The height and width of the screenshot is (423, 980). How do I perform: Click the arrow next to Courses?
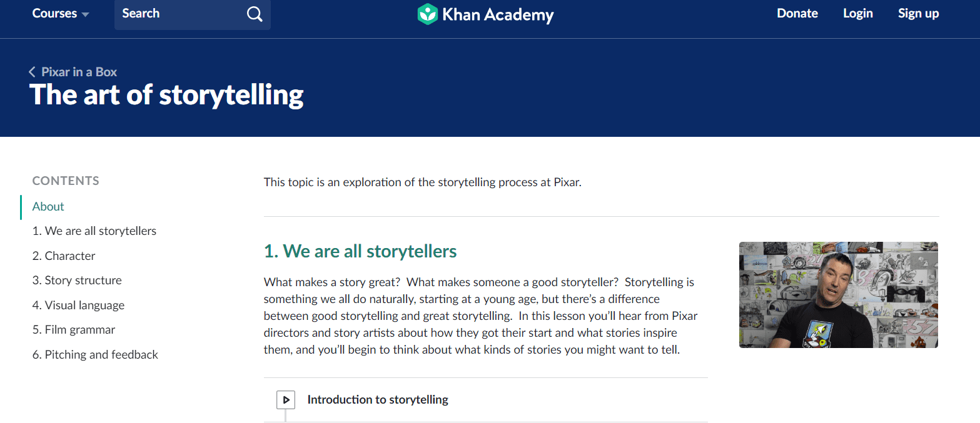click(86, 14)
